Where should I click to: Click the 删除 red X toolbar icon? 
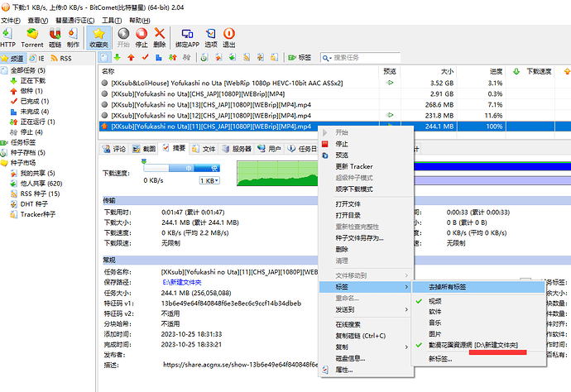pyautogui.click(x=160, y=37)
